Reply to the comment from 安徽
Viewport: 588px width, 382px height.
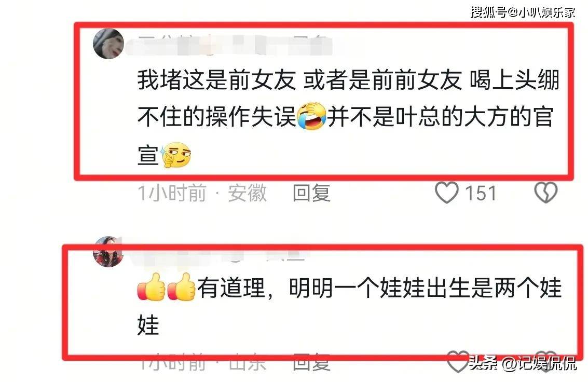[x=311, y=193]
